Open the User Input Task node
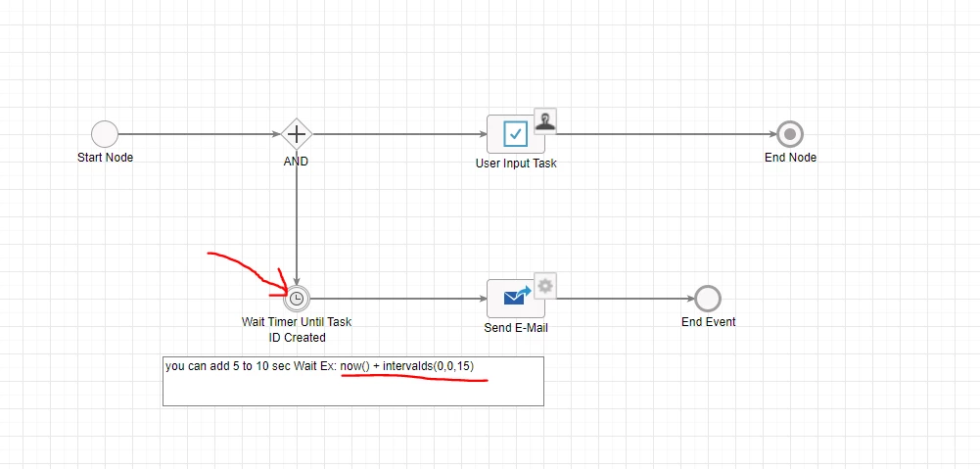980x469 pixels. pos(516,134)
